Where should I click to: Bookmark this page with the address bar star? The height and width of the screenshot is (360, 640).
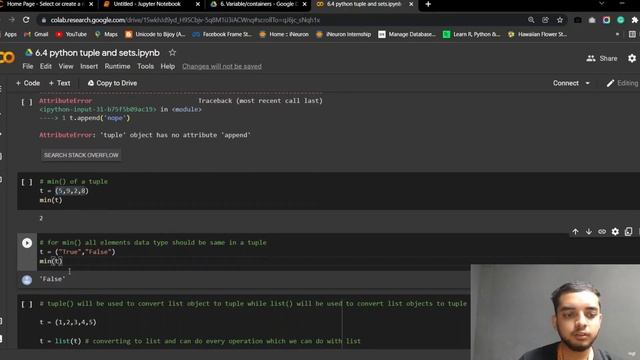(560, 20)
